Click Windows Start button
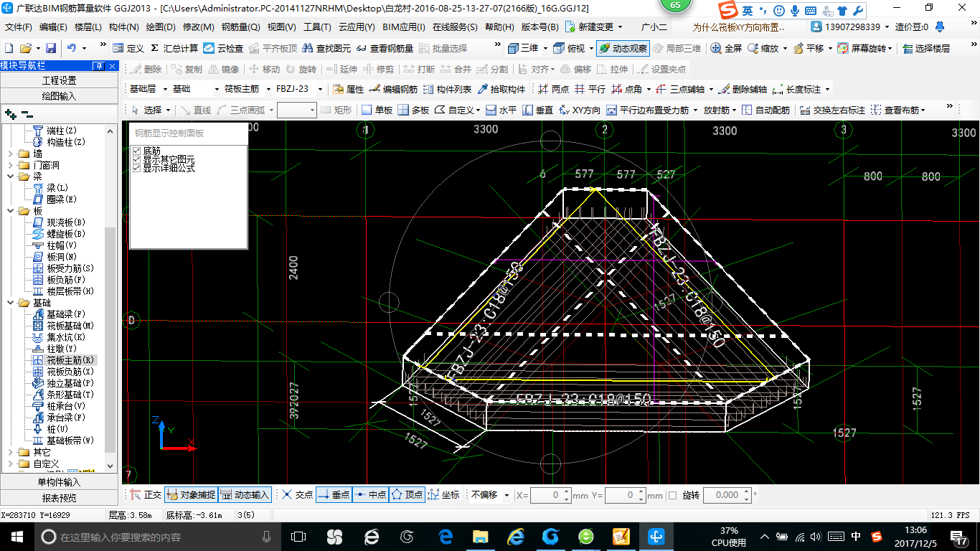 [x=16, y=537]
